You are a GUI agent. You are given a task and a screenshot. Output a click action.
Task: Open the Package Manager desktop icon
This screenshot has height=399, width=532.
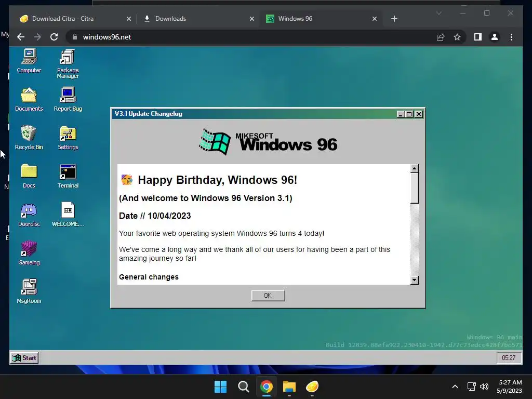68,64
